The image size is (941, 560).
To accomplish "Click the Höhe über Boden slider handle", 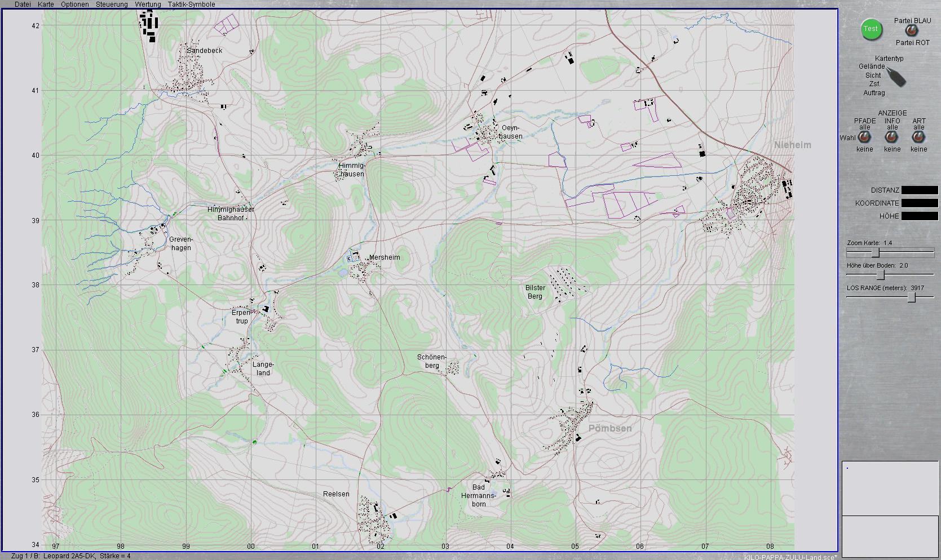I will click(x=882, y=275).
